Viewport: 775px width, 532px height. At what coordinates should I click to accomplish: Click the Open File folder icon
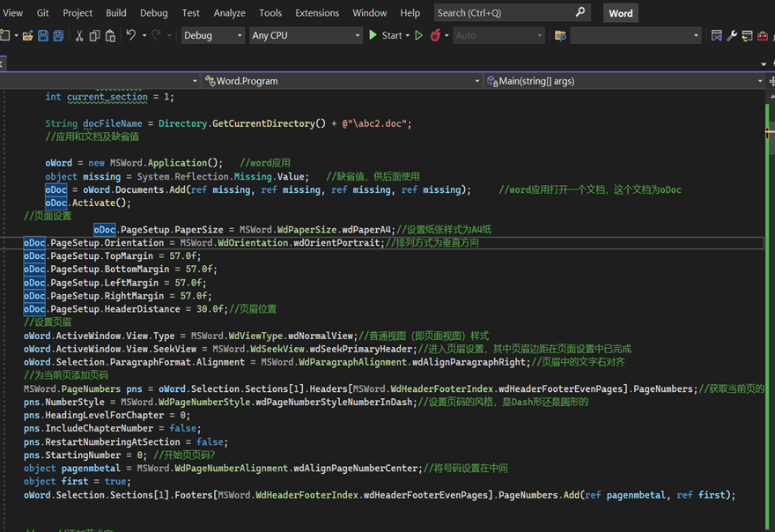(x=27, y=35)
